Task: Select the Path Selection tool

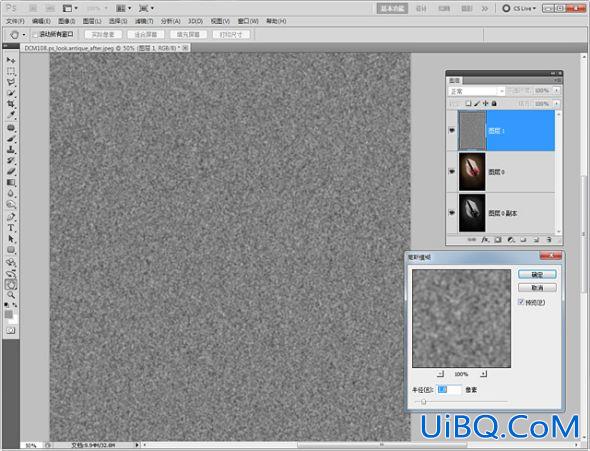Action: pyautogui.click(x=11, y=239)
